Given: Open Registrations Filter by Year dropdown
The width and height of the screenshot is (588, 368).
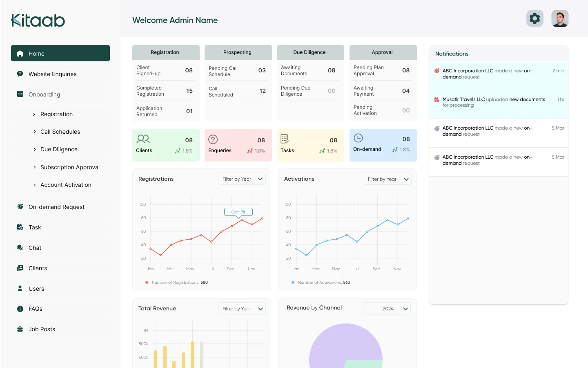Looking at the screenshot, I should pos(242,179).
